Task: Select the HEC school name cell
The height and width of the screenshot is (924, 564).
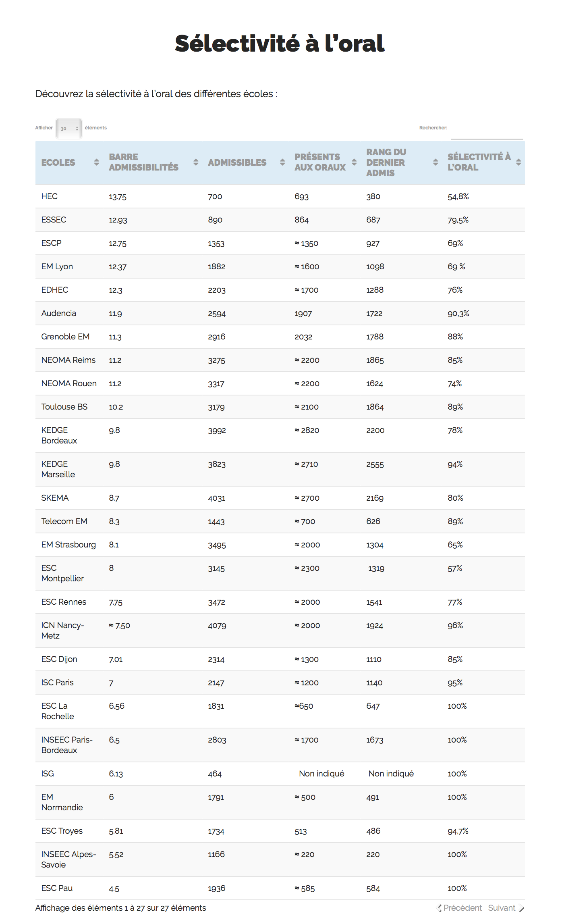Action: 50,196
